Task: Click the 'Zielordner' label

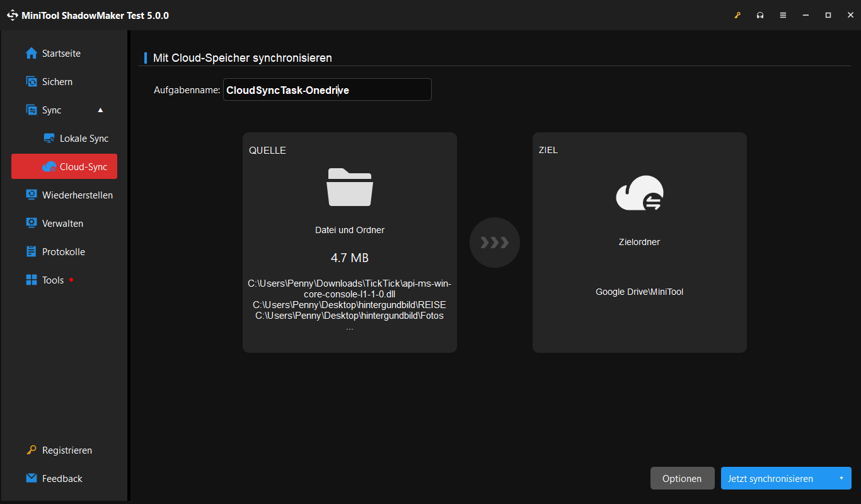Action: [x=640, y=242]
